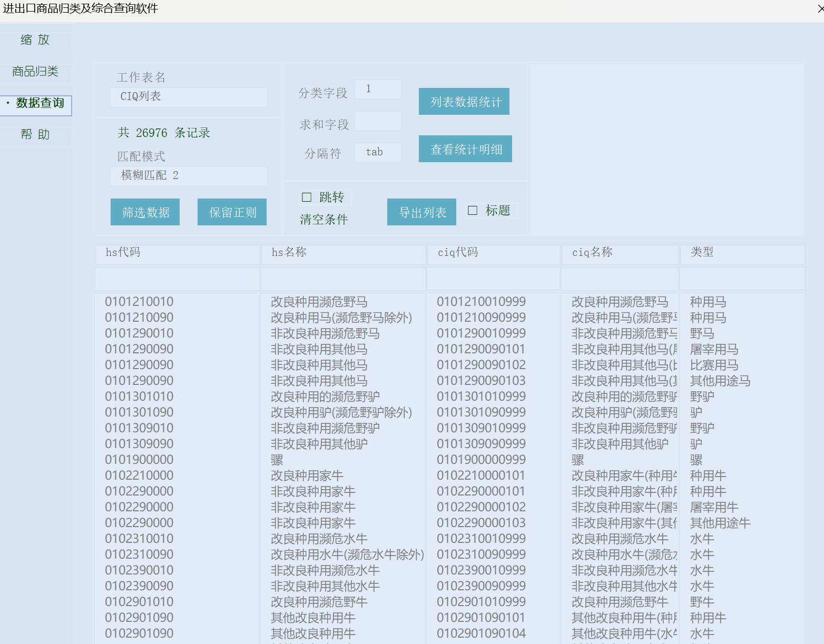Toggle the 标题 checkbox
This screenshot has height=644, width=824.
pyautogui.click(x=473, y=211)
